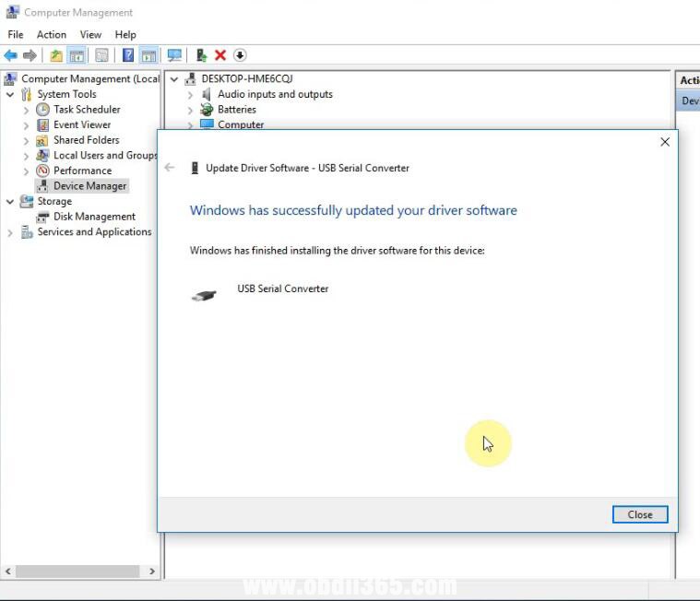Expand Batteries chevron

pyautogui.click(x=191, y=111)
